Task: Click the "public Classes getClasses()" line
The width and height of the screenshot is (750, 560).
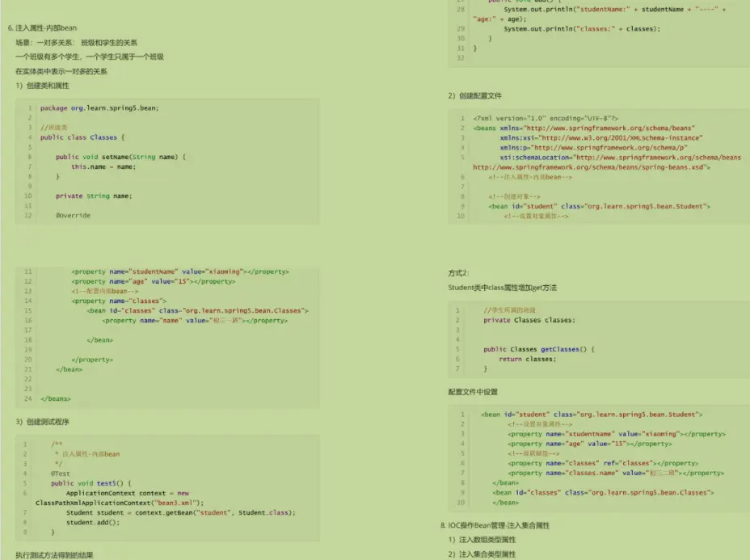Action: [x=538, y=349]
